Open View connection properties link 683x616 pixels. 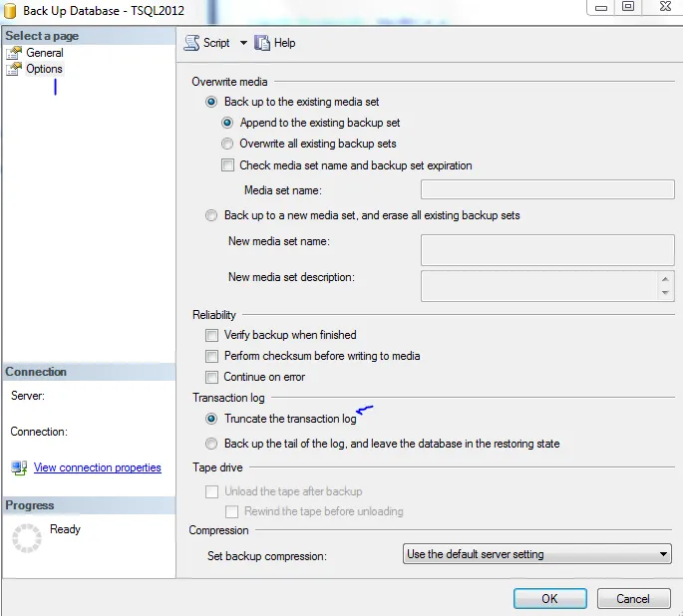[97, 467]
